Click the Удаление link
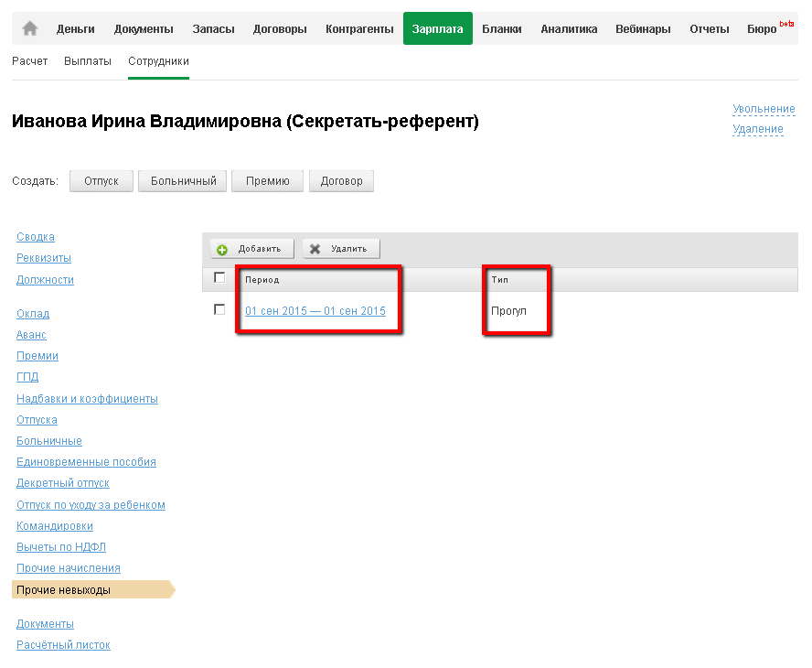This screenshot has height=668, width=812. 758,129
